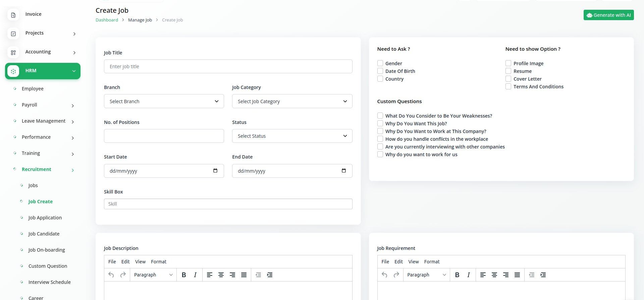Enable the Gender checkbox
Screen dimensions: 644x300
coord(380,63)
